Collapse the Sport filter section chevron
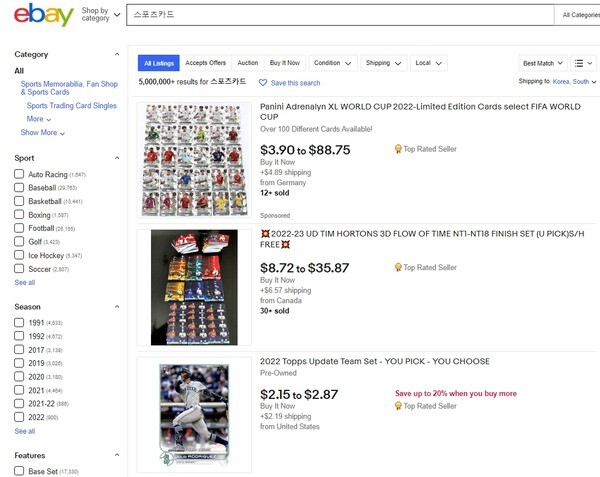600x477 pixels. 117,158
